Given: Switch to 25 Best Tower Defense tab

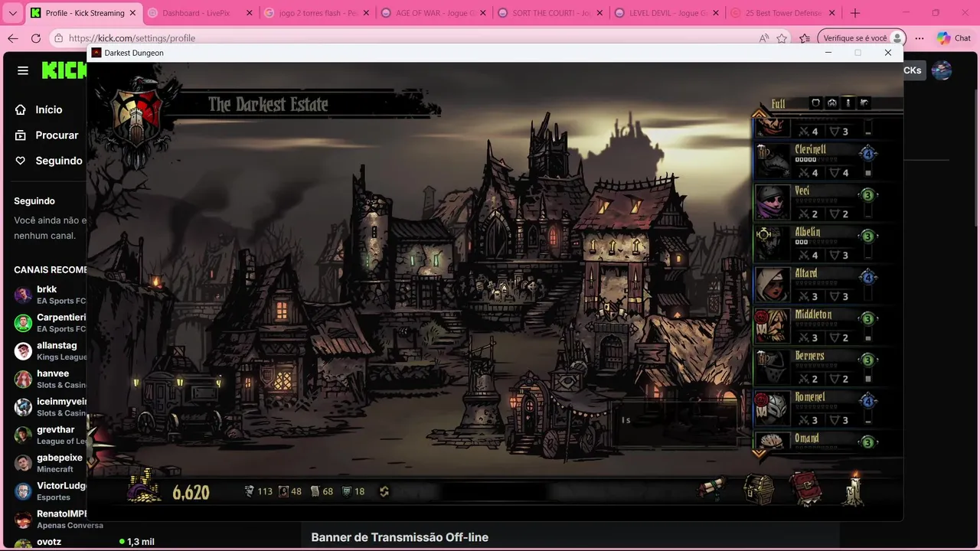Looking at the screenshot, I should tap(783, 13).
